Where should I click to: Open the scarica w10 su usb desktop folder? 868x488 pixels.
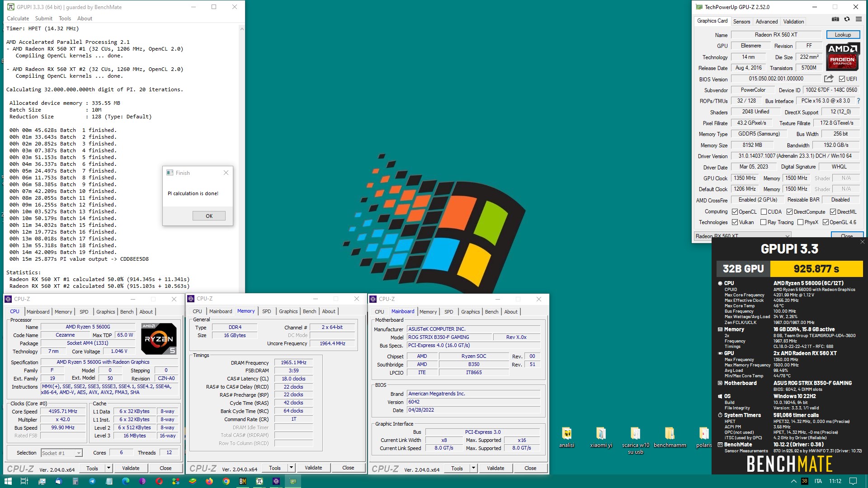(635, 441)
